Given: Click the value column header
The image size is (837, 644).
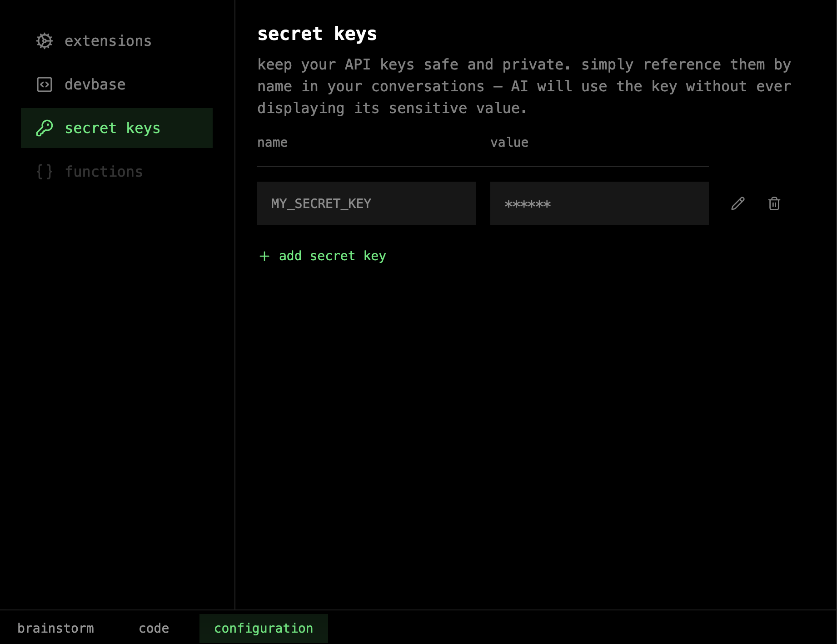Looking at the screenshot, I should point(509,143).
